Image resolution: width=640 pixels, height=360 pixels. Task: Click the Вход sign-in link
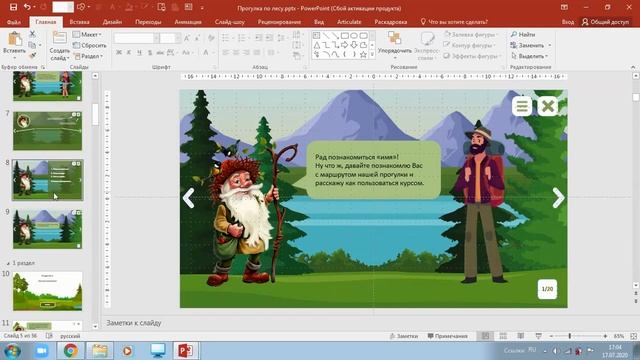[x=568, y=22]
